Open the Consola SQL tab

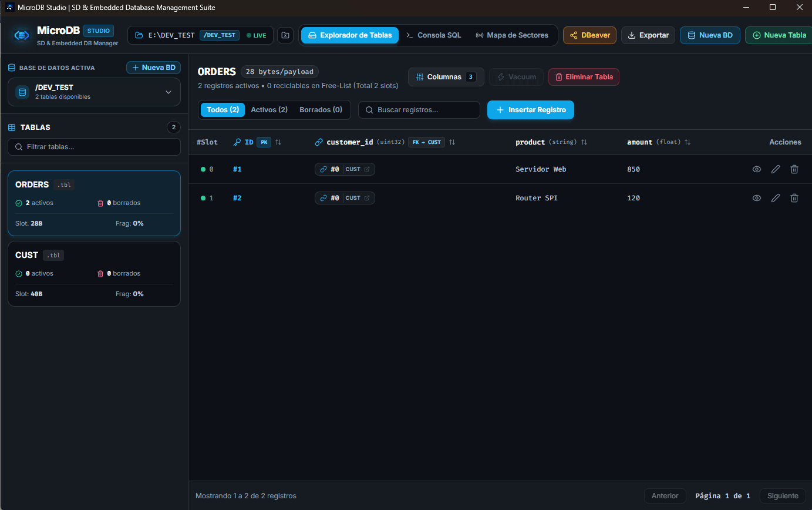pyautogui.click(x=434, y=35)
